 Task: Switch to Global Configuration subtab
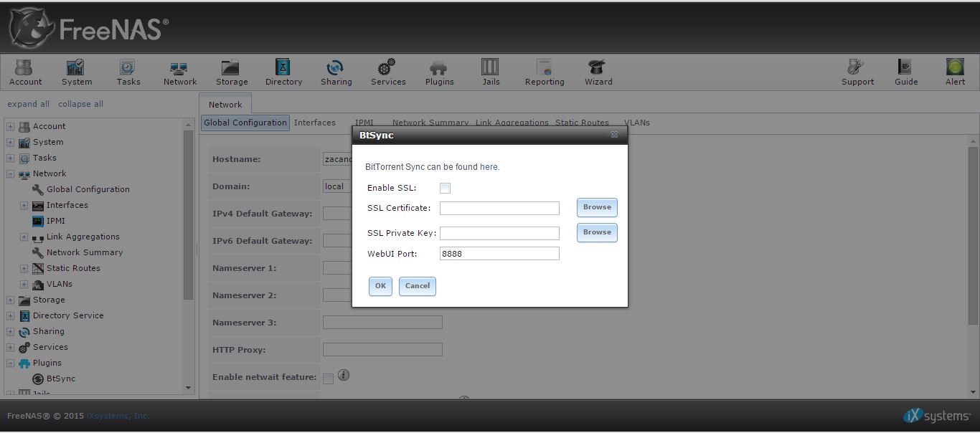(245, 123)
